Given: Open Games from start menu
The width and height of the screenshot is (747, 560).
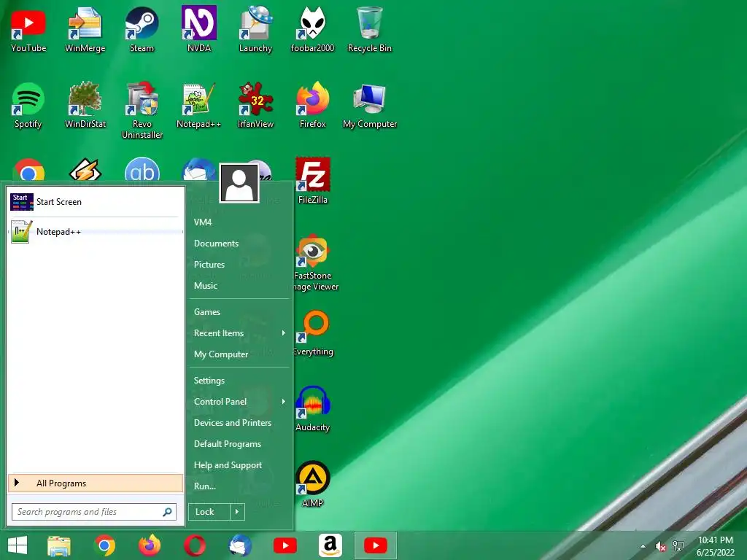Looking at the screenshot, I should [206, 312].
